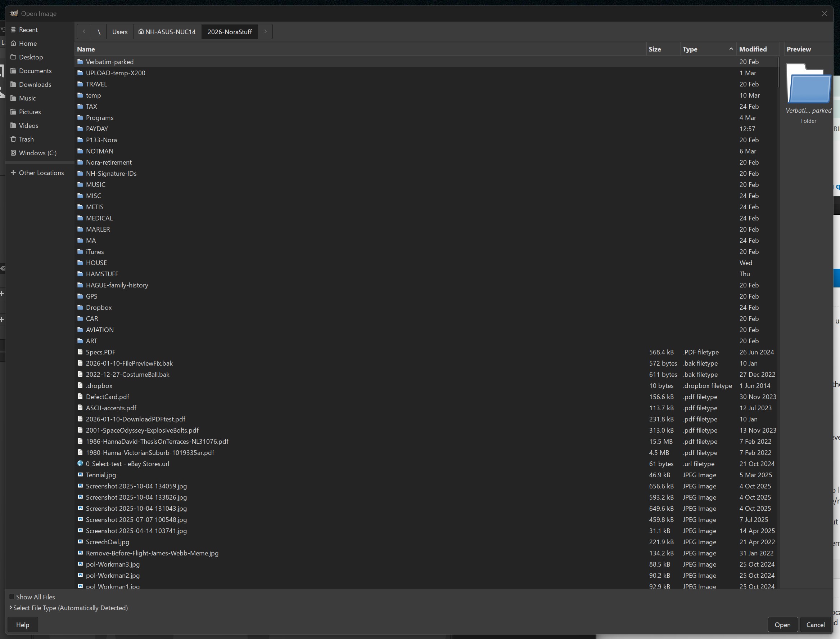Image resolution: width=840 pixels, height=639 pixels.
Task: Click the image icon beside Tennial.jpg
Action: tap(80, 475)
